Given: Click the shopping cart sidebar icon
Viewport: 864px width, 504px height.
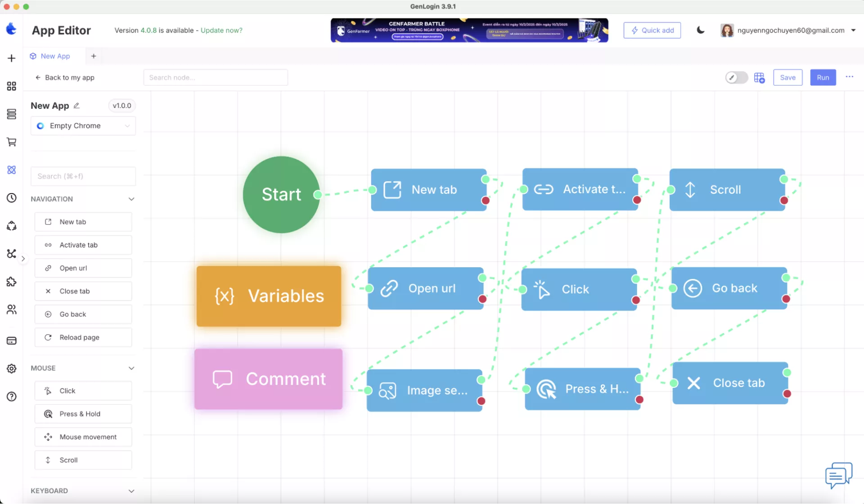Looking at the screenshot, I should [12, 142].
